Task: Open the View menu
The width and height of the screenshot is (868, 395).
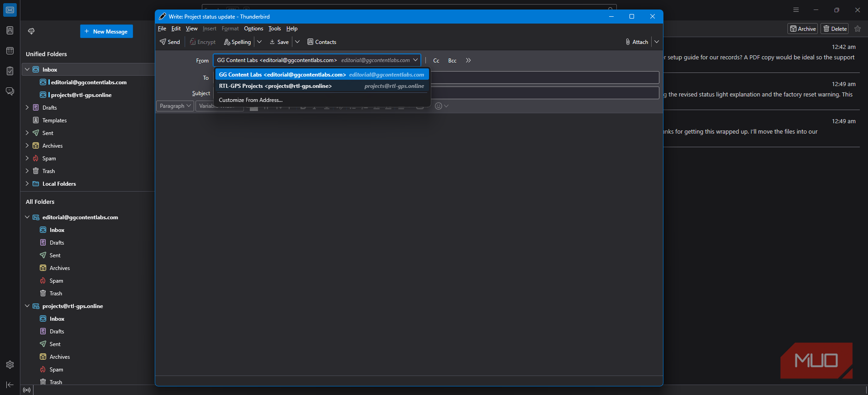Action: point(192,29)
